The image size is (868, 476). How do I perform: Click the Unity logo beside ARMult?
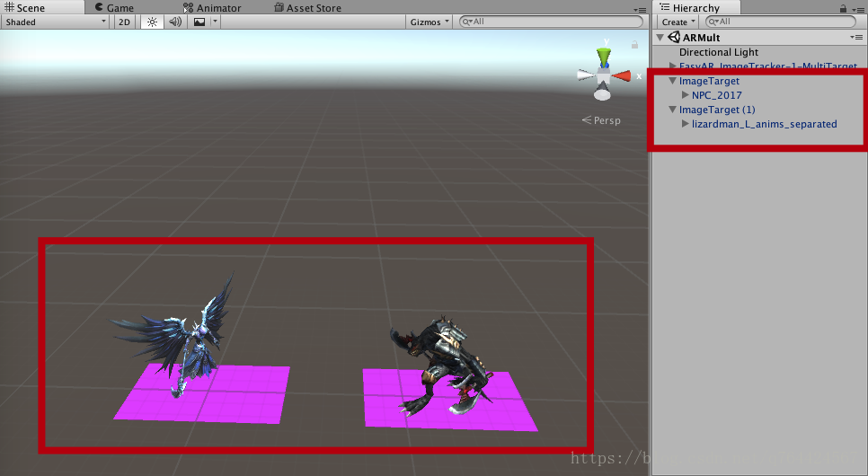coord(674,37)
